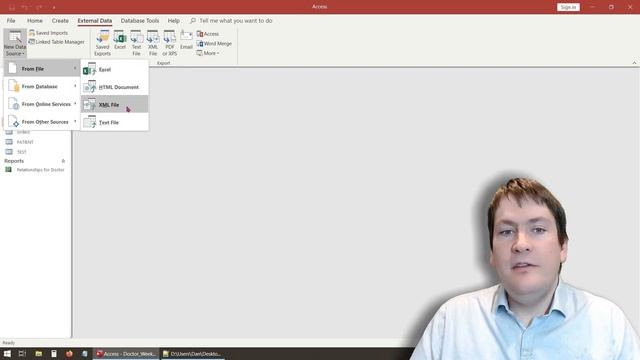
Task: Switch to the Create tab
Action: [60, 20]
